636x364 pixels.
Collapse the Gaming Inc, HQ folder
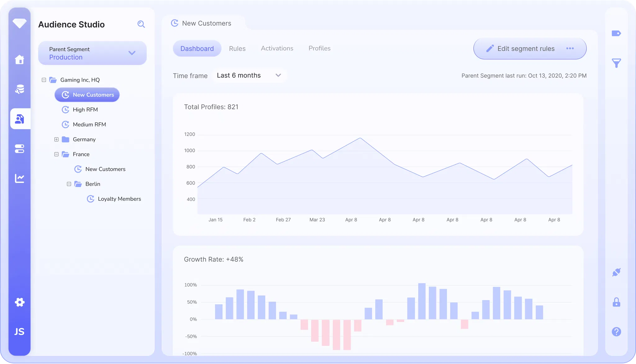(x=44, y=80)
